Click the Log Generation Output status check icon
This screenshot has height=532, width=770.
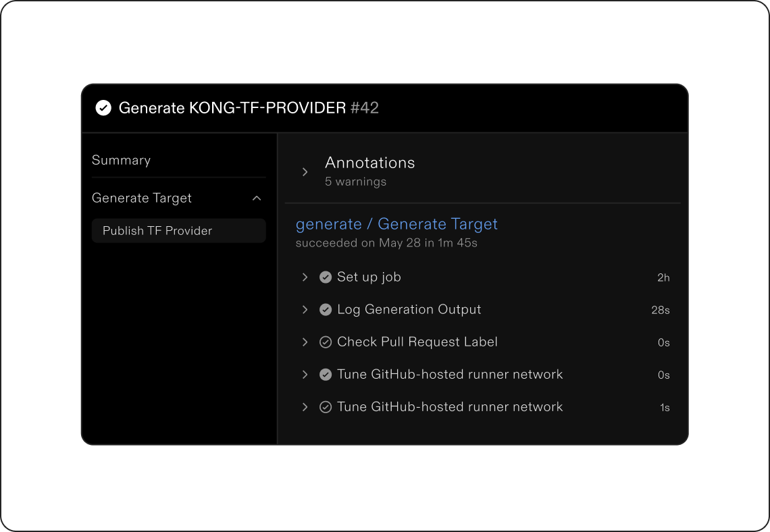326,310
